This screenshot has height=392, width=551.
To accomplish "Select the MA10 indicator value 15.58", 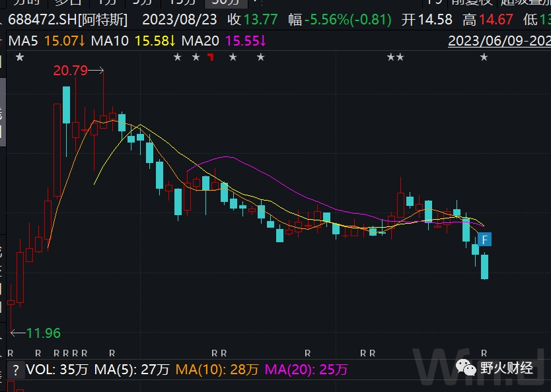I will 155,41.
